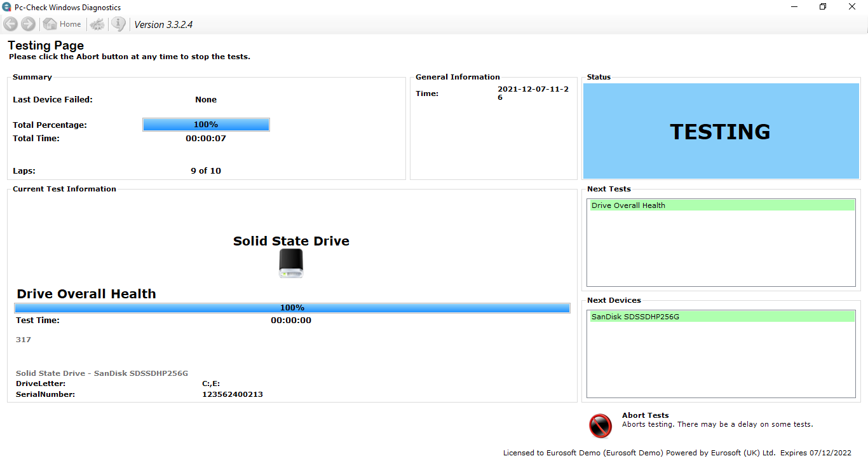
Task: Click the Drive Overall Health heading
Action: point(86,294)
